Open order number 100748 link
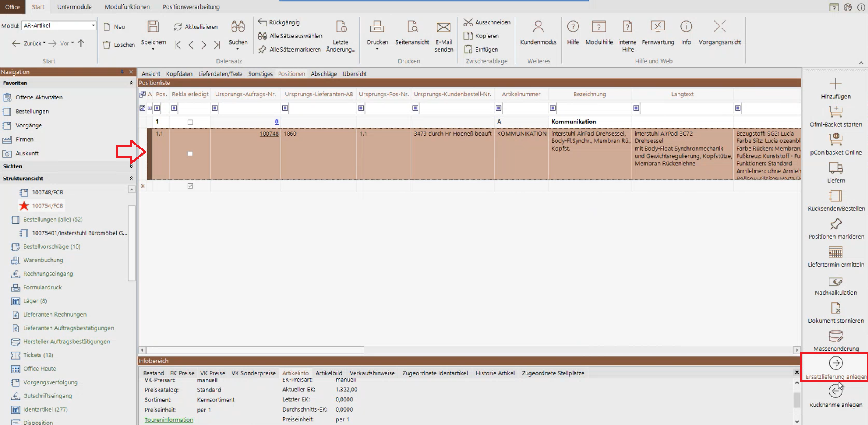 (269, 134)
